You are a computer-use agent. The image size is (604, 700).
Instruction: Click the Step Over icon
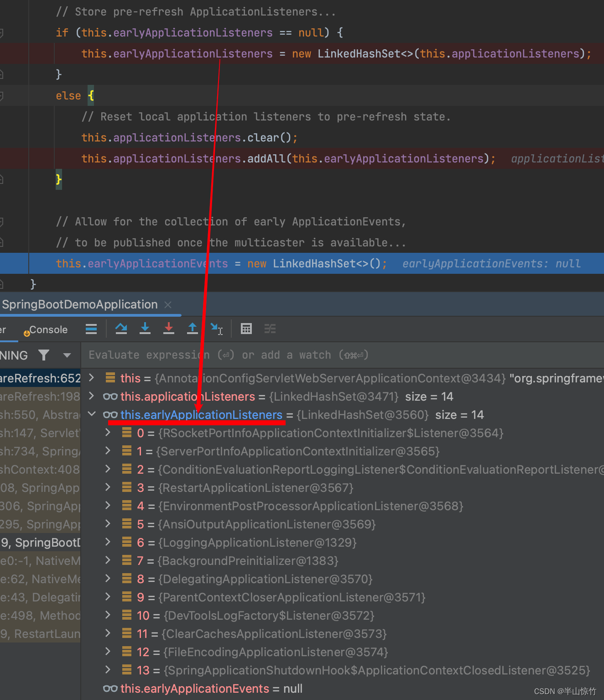tap(121, 329)
